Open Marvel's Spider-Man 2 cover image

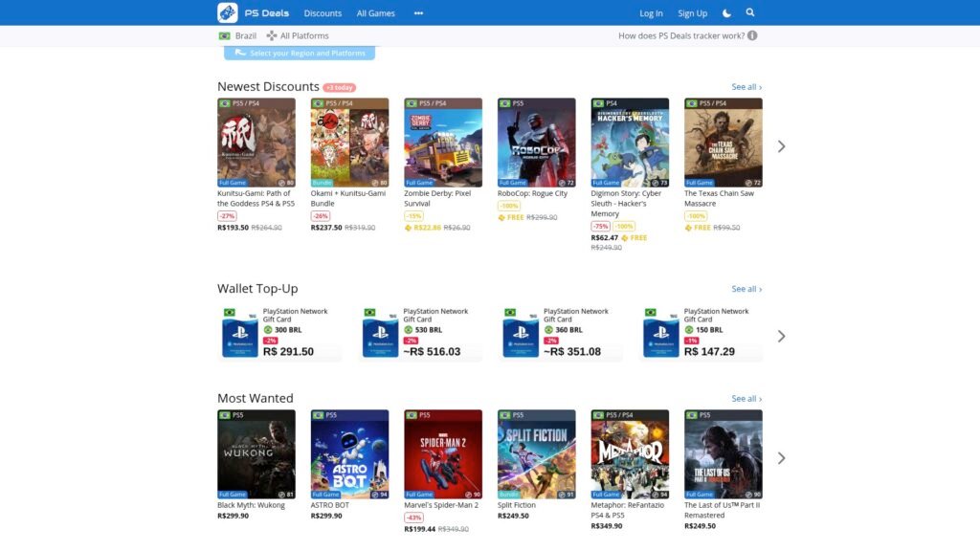click(x=443, y=454)
